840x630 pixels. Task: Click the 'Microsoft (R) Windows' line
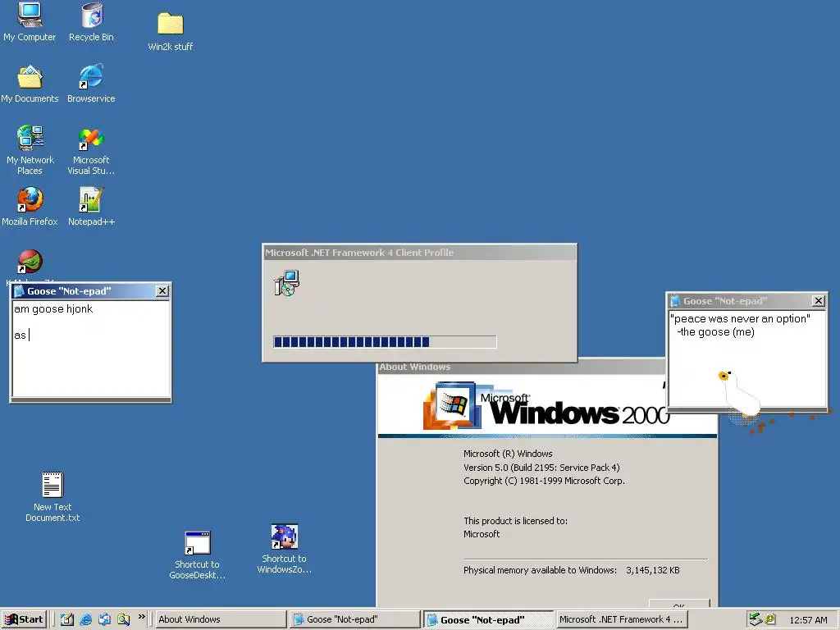click(x=508, y=454)
